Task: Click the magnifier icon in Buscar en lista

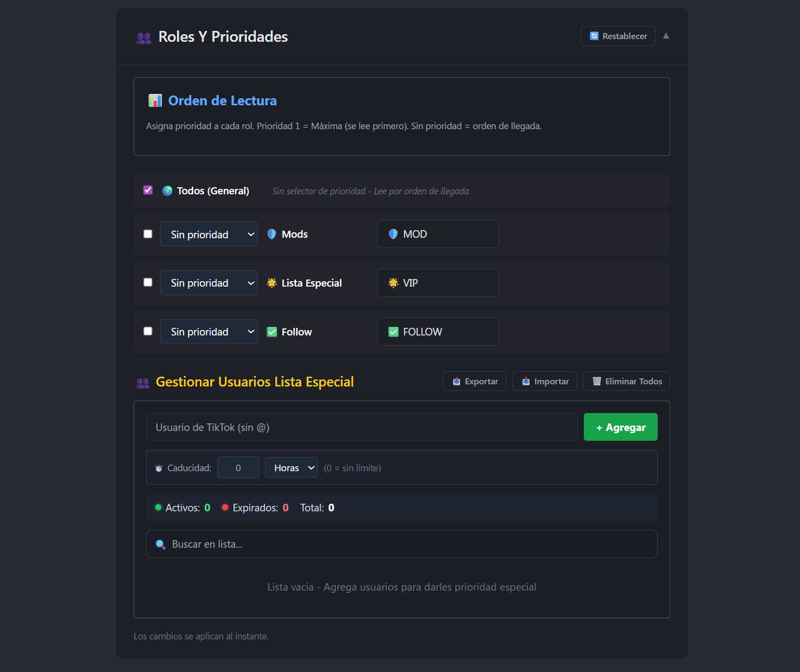Action: 161,543
